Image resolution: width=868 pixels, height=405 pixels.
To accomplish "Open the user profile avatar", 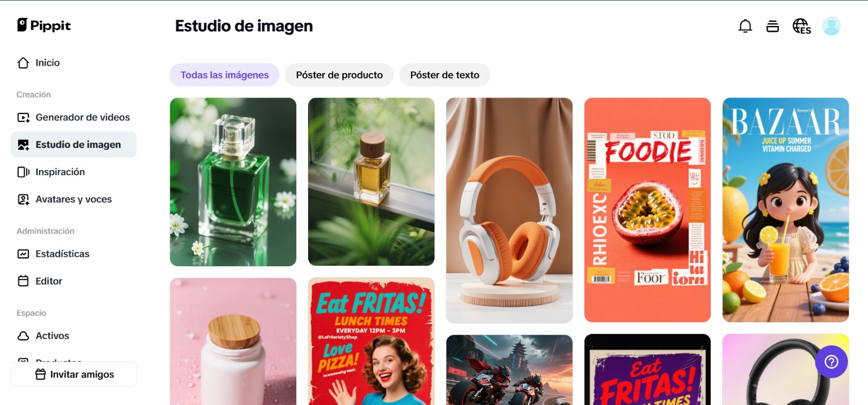I will (831, 26).
